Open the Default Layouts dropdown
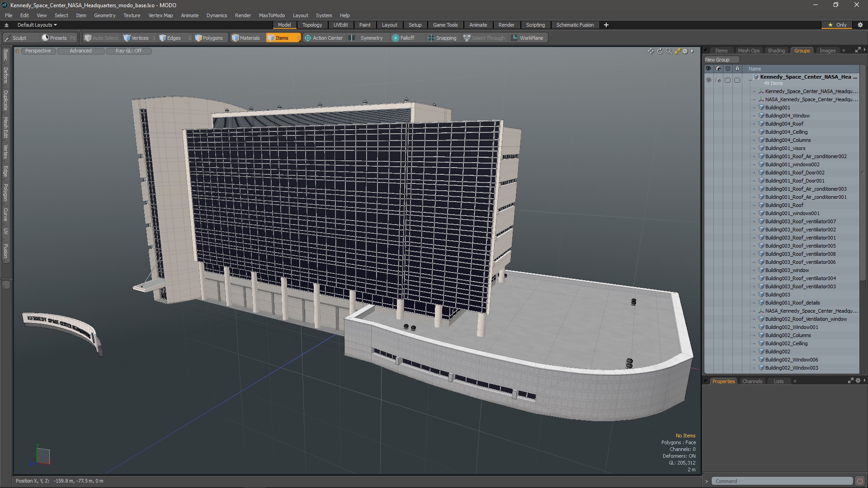 click(37, 25)
